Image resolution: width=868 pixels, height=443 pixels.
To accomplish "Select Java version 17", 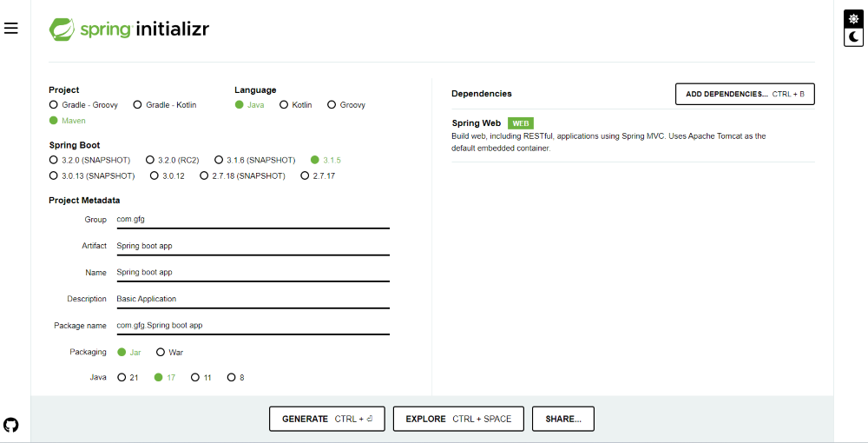I will coord(164,378).
